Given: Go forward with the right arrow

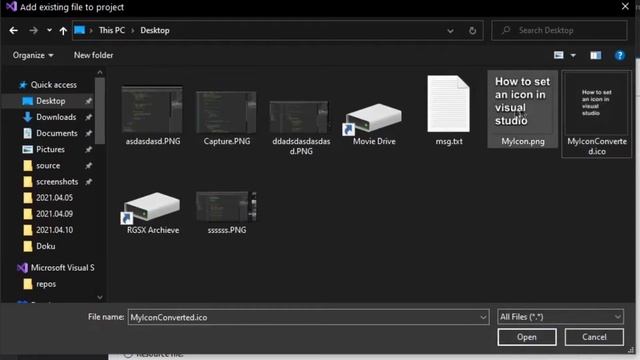Looking at the screenshot, I should 33,30.
